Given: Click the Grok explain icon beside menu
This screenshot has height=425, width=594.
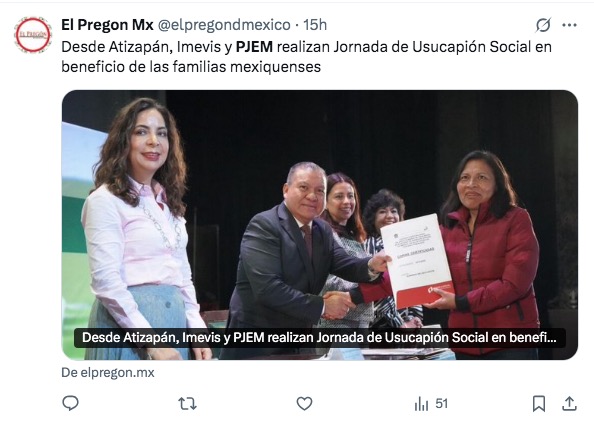Looking at the screenshot, I should pos(543,25).
